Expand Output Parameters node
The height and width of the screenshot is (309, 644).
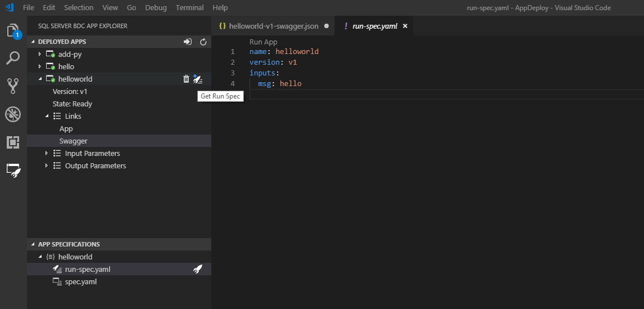(x=47, y=165)
